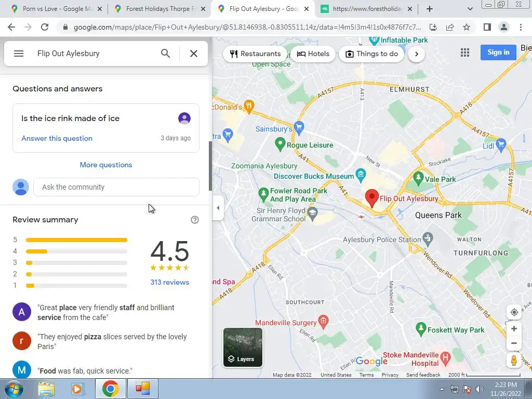Viewport: 532px width, 399px height.
Task: Open the Review summary help icon
Action: [195, 220]
